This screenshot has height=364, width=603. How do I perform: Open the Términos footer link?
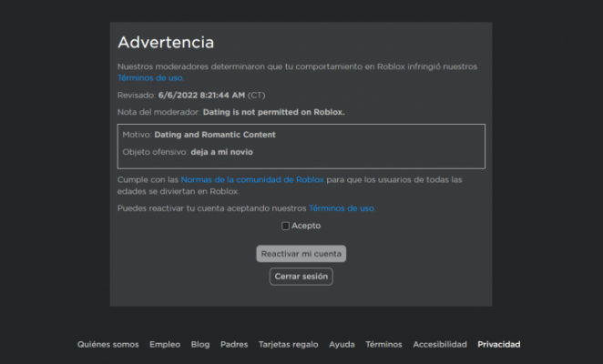383,345
